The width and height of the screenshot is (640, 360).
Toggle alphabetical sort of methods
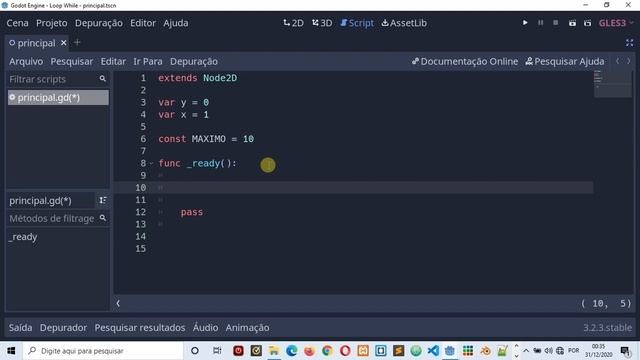pos(102,200)
